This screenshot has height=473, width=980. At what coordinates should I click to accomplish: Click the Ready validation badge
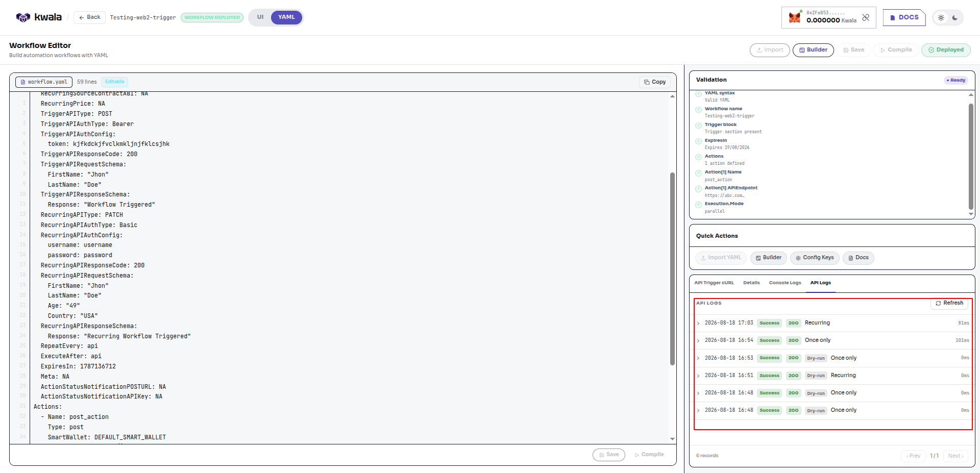pos(955,80)
